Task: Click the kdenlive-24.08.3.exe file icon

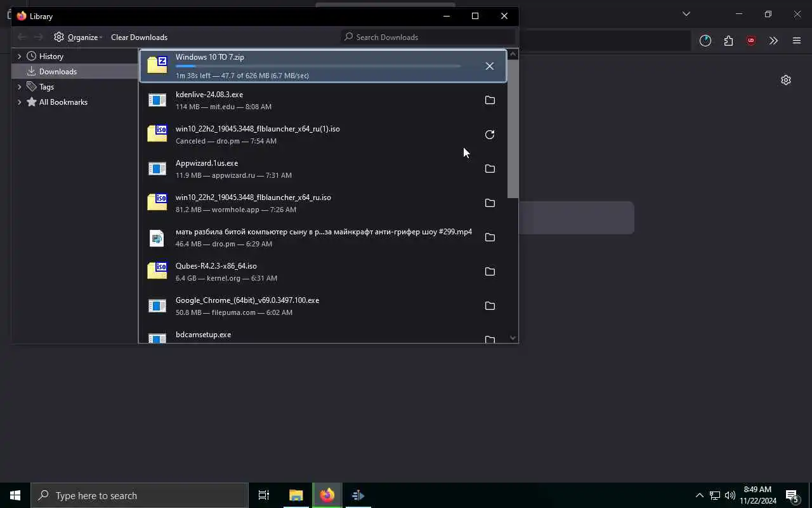Action: 157,100
